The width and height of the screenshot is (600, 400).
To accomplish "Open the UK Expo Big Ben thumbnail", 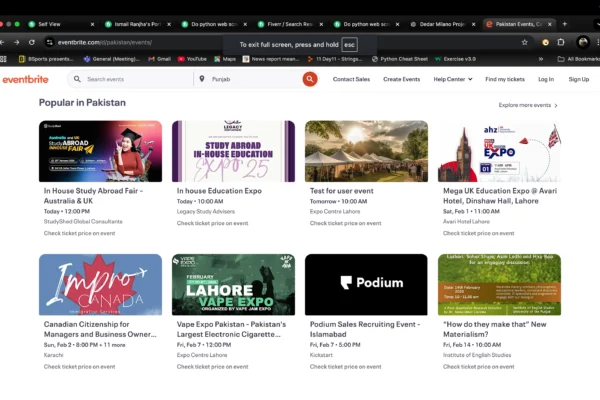I will pos(499,151).
